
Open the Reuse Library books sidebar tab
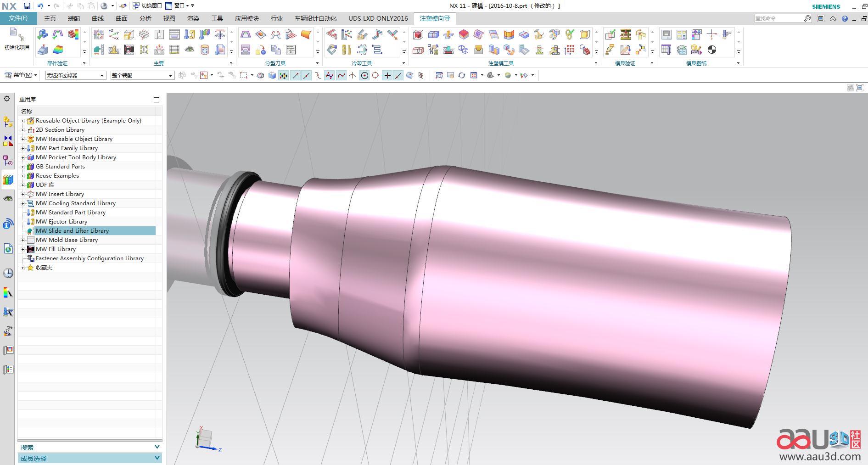coord(8,179)
